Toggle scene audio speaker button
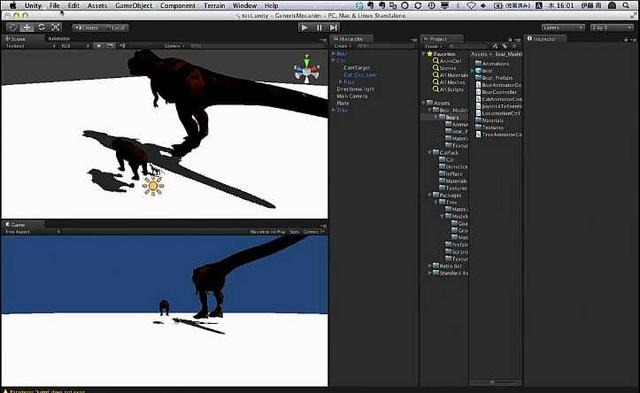 click(123, 46)
